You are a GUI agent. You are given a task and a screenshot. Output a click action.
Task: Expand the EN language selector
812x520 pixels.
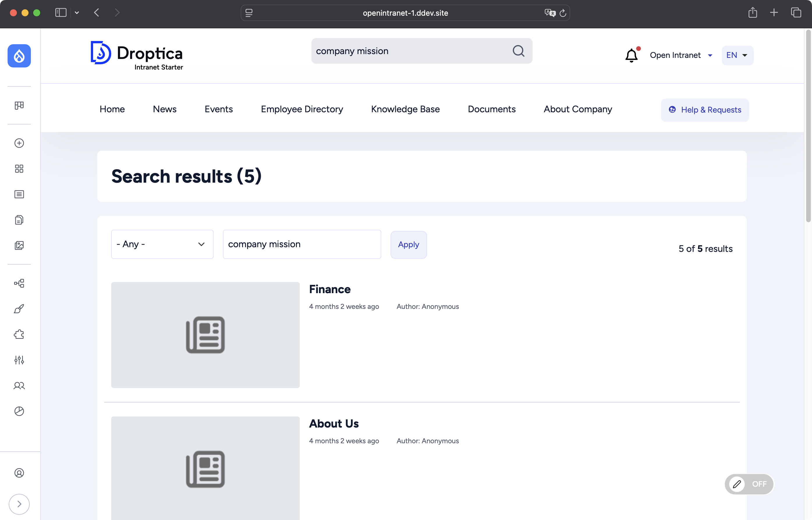pos(737,55)
